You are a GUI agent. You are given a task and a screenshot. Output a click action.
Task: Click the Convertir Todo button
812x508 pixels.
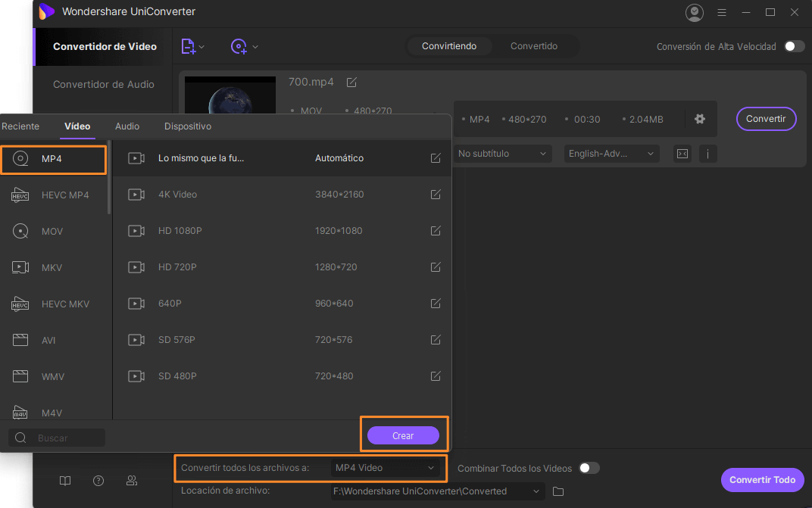point(762,479)
